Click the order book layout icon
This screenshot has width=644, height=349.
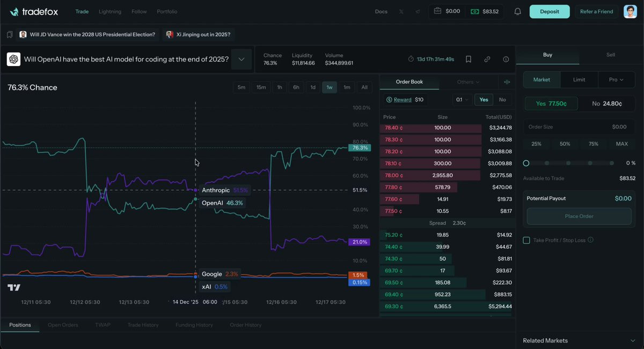click(507, 82)
